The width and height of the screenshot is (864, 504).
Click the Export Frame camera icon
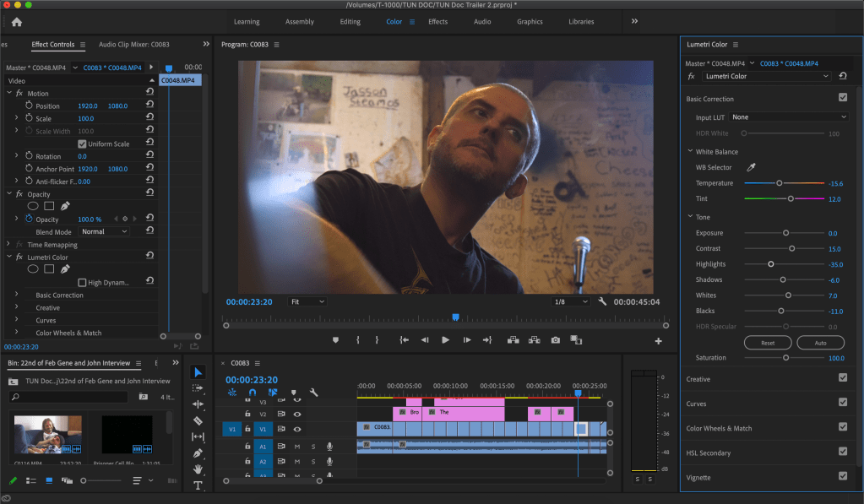pos(555,340)
